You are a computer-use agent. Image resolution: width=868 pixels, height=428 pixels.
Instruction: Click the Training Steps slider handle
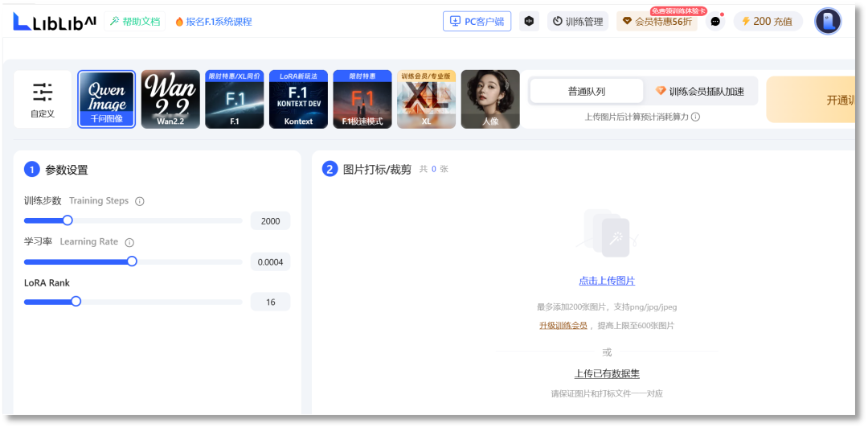[x=68, y=220]
